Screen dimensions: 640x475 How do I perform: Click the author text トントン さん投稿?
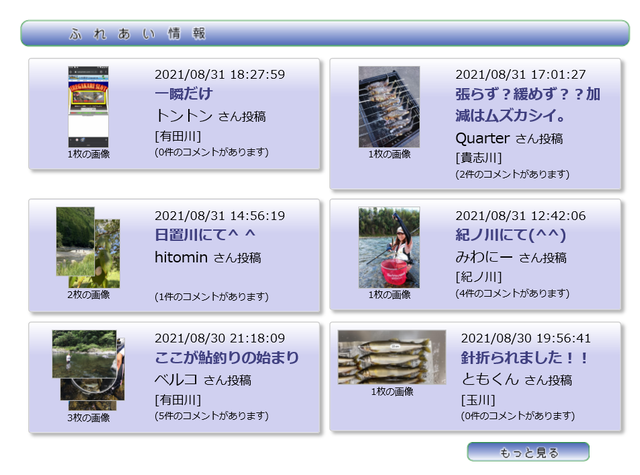pos(210,116)
